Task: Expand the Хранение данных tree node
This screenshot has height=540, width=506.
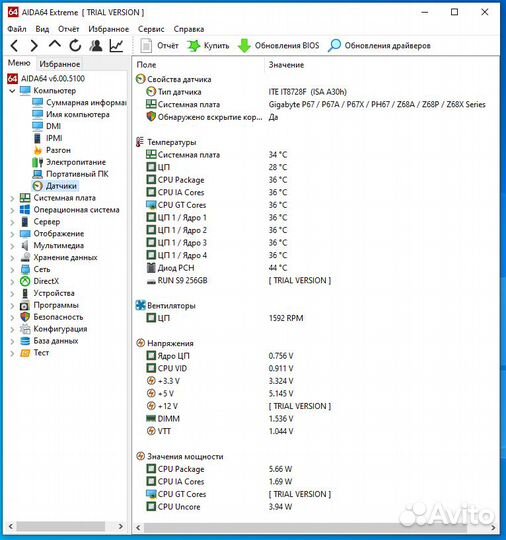Action: [12, 258]
